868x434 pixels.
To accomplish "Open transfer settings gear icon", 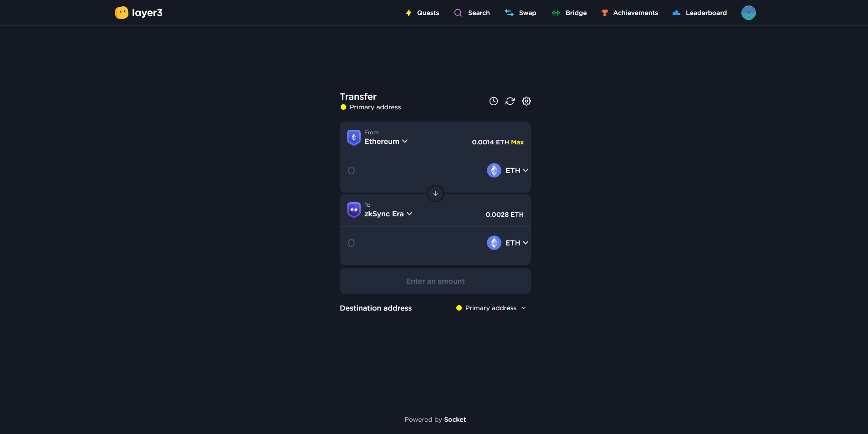I will tap(526, 101).
